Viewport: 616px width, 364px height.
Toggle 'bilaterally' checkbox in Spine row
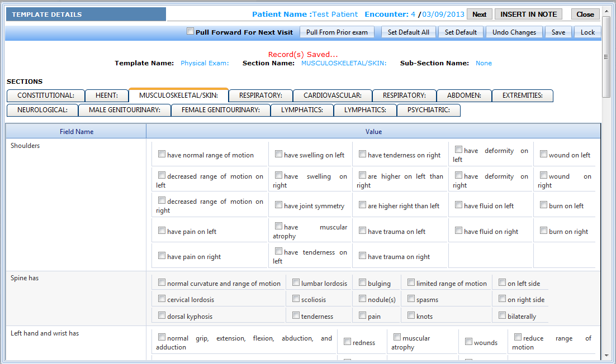pos(503,315)
